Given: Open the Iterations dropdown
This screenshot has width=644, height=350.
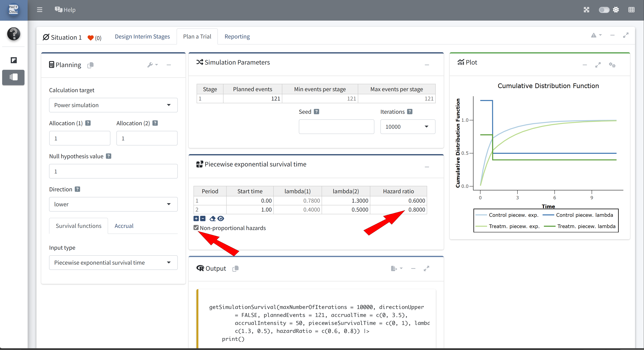Looking at the screenshot, I should (407, 127).
